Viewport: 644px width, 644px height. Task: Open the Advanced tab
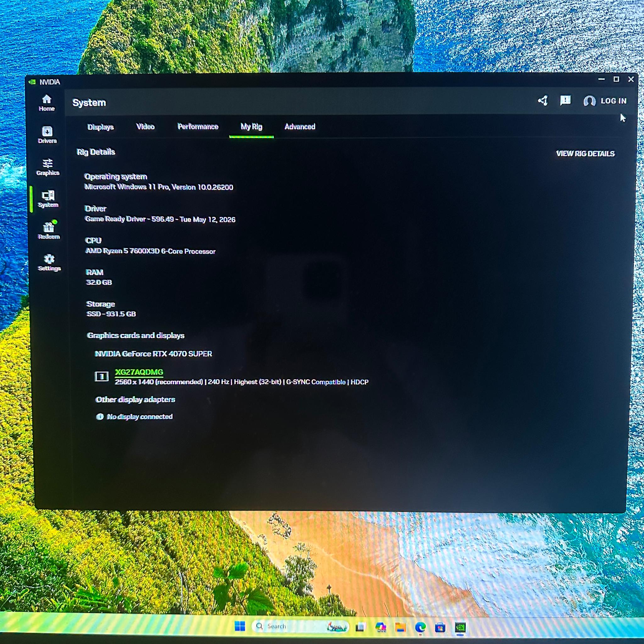point(300,127)
